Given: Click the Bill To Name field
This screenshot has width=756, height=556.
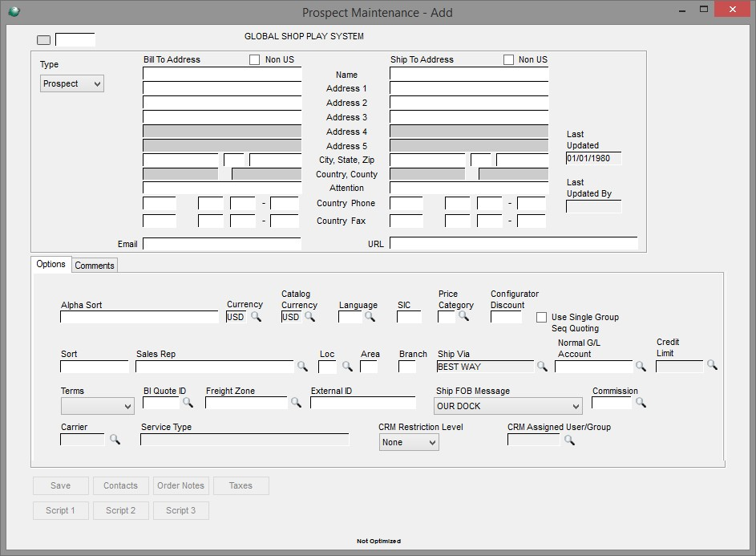Looking at the screenshot, I should coord(222,74).
